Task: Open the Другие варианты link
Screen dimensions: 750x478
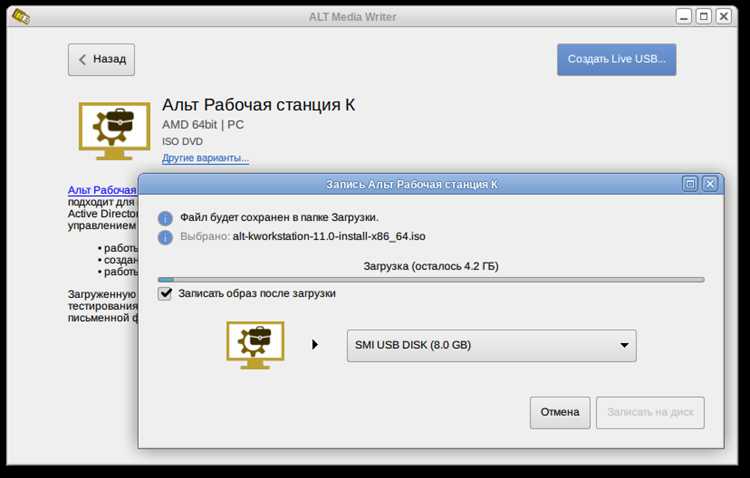Action: [x=205, y=158]
